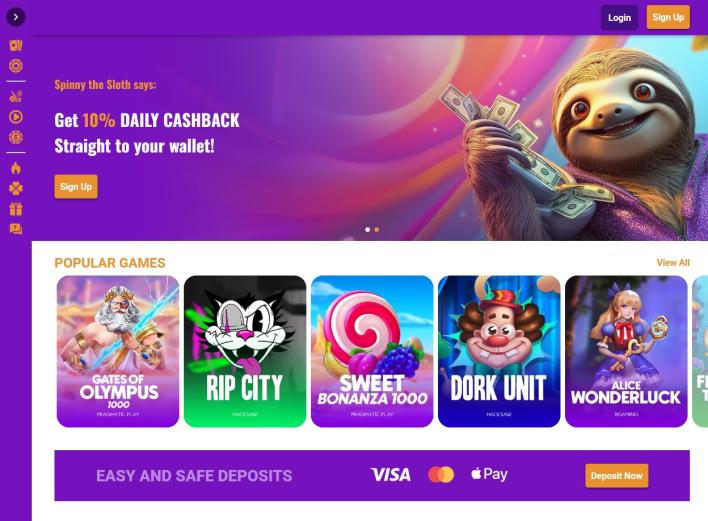This screenshot has width=708, height=521.
Task: Click the banner Sign Up button
Action: 76,186
